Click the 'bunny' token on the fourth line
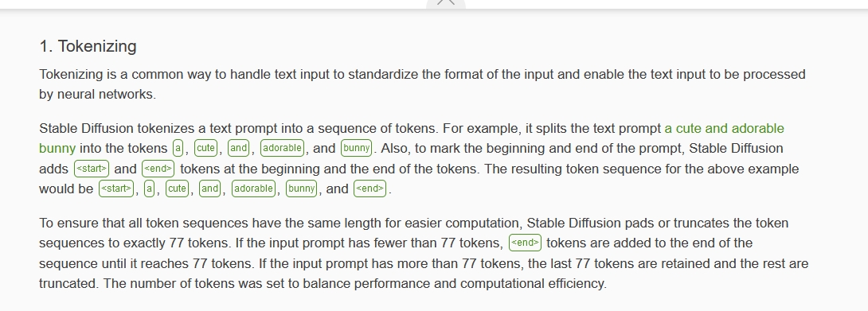868x311 pixels. (302, 189)
